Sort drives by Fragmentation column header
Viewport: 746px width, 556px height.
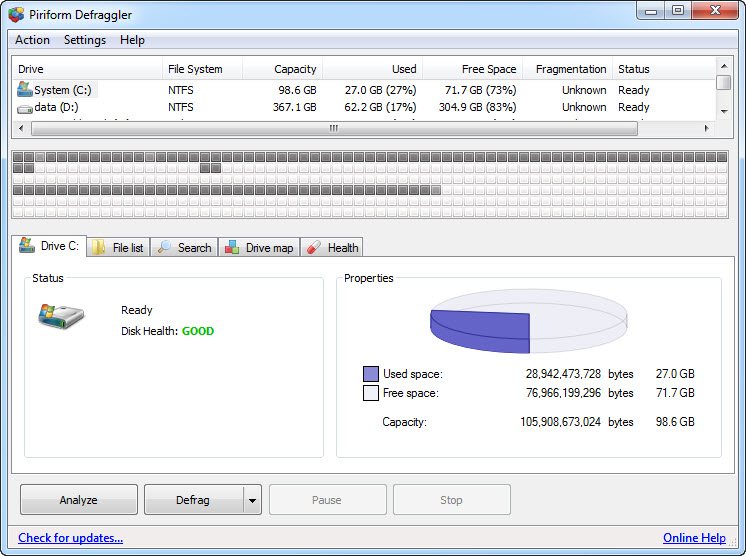pos(570,69)
